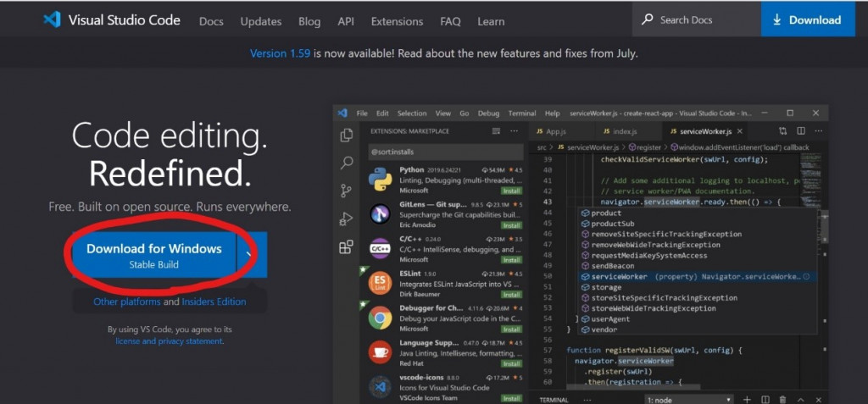Click the new terminal plus icon
Viewport: 868px width, 404px height.
747,400
